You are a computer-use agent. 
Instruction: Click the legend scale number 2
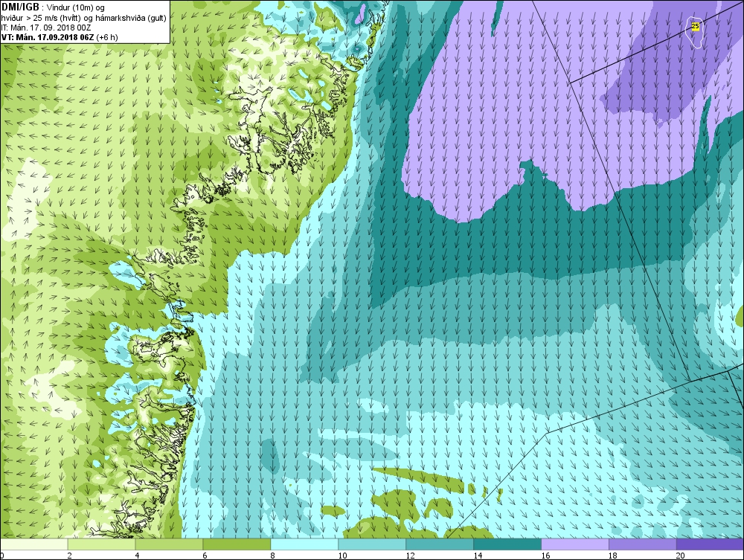pos(70,556)
